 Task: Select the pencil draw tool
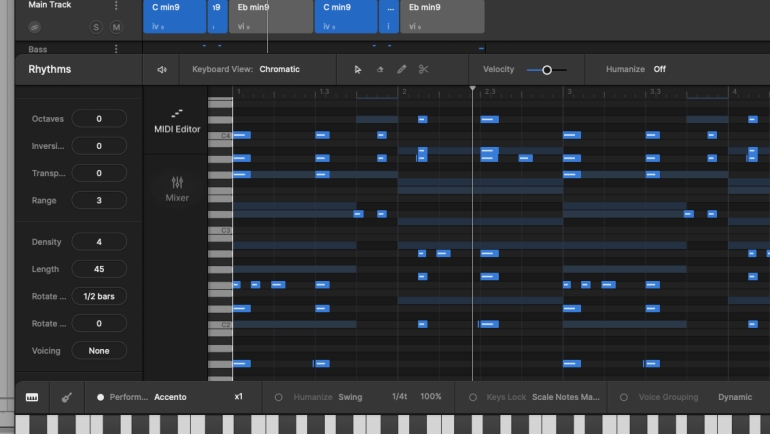[x=402, y=69]
